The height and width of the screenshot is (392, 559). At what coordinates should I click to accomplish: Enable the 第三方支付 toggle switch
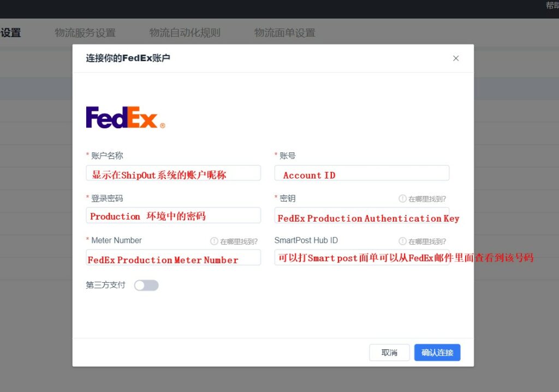146,285
